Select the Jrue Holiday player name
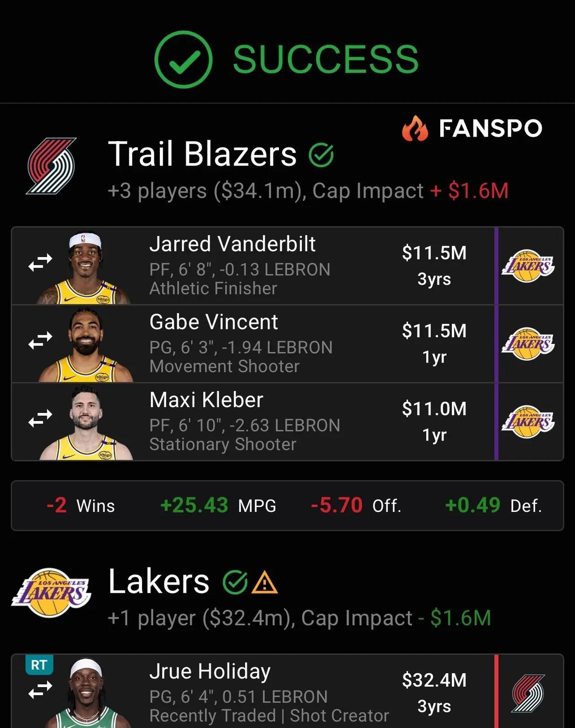The width and height of the screenshot is (575, 728). click(210, 671)
